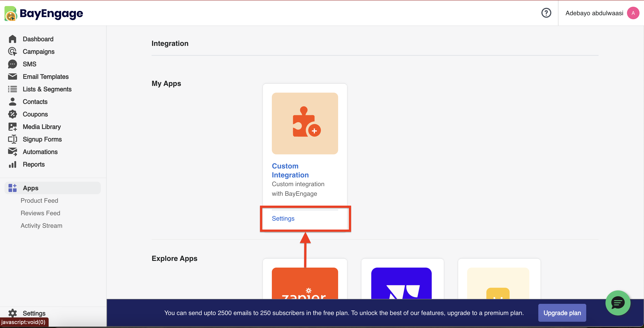Viewport: 644px width, 328px height.
Task: Go to Lists & Segments
Action: [47, 89]
